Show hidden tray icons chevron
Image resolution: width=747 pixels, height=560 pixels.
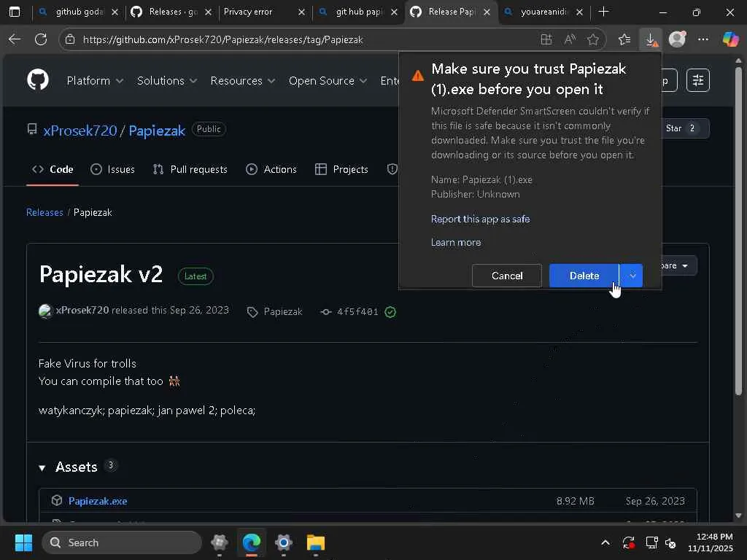click(605, 542)
